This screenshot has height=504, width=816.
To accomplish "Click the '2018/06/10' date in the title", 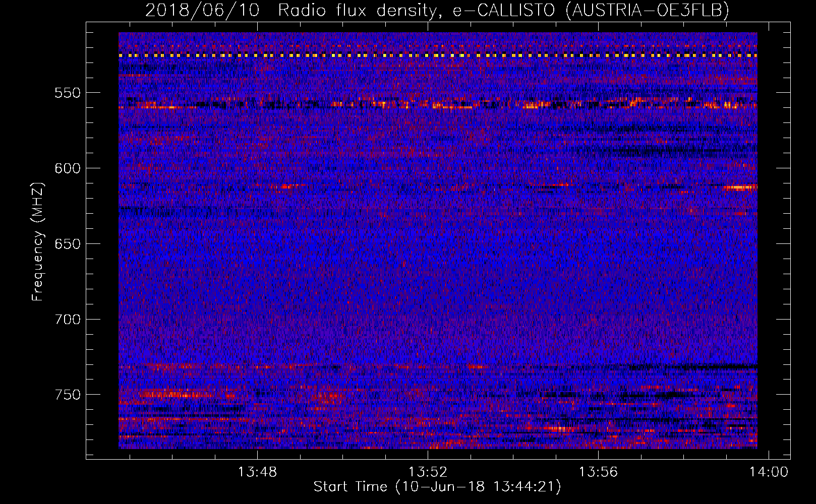I will [x=202, y=10].
